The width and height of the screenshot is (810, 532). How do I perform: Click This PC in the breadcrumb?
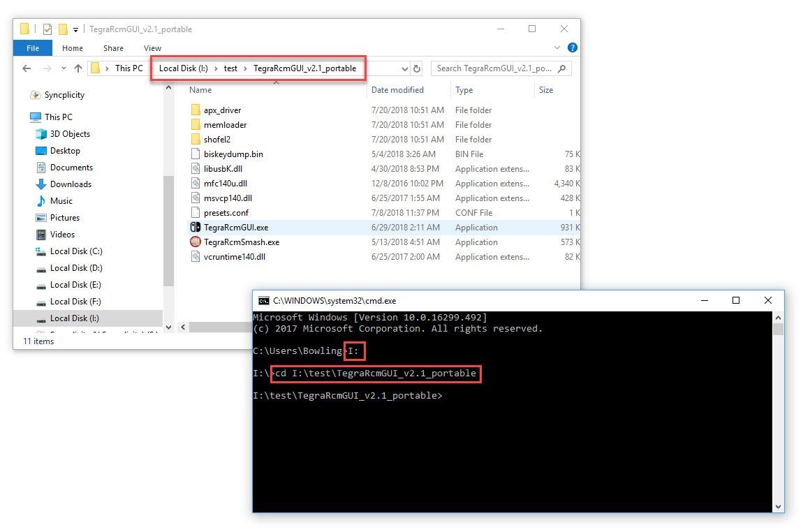[x=128, y=68]
